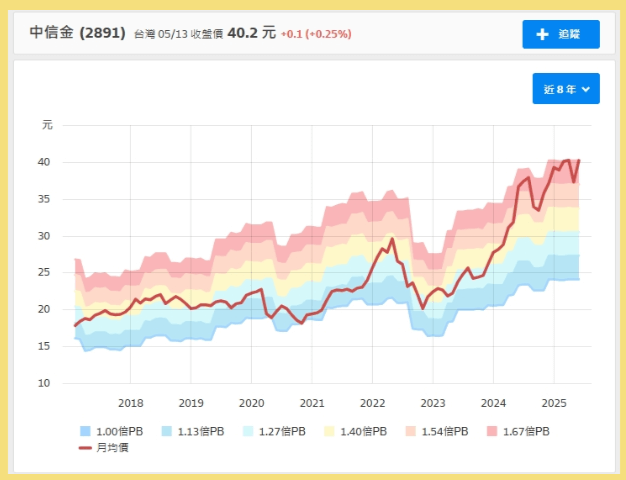Click the 10 y-axis value
The height and width of the screenshot is (480, 626).
(44, 383)
